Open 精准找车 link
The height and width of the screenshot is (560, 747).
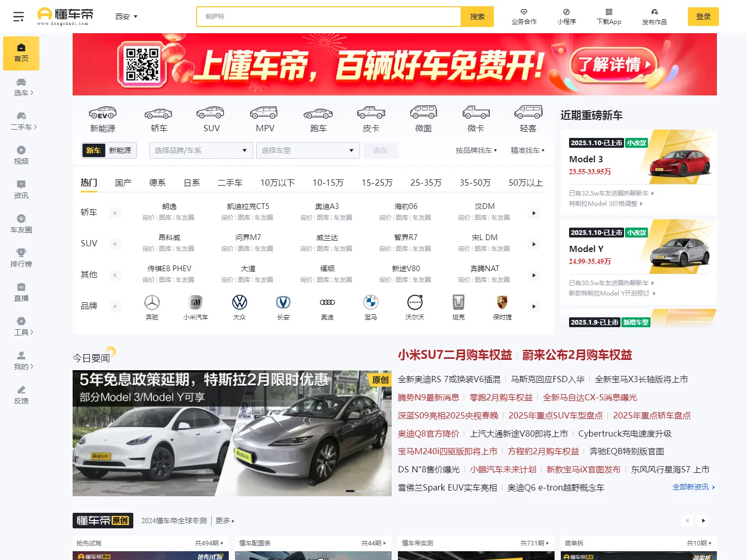tap(528, 150)
